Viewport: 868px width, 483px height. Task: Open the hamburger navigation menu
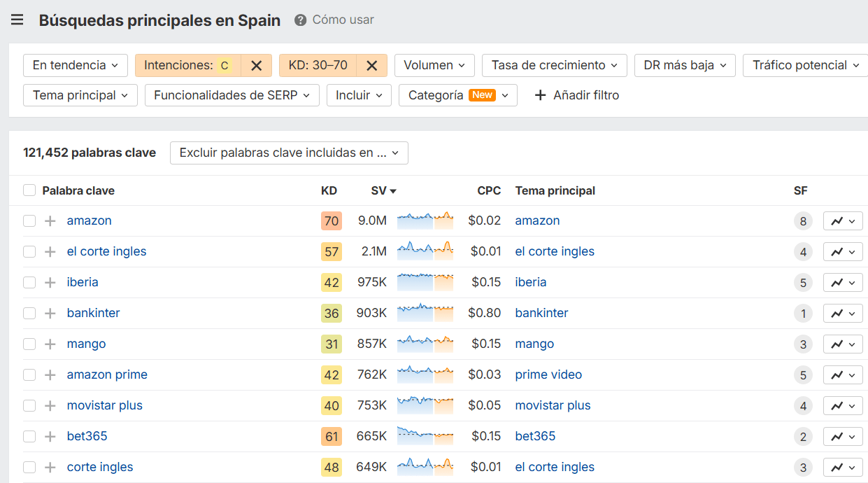17,20
